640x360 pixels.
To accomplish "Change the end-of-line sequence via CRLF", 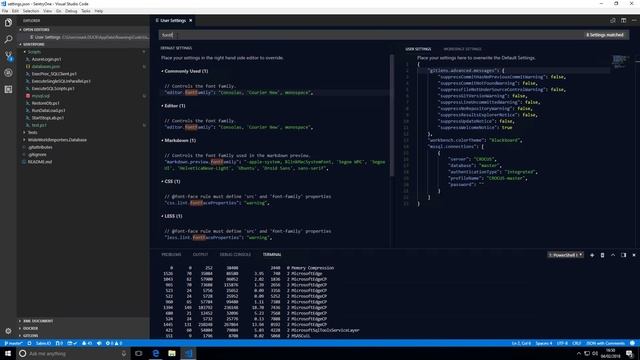I will tap(576, 343).
